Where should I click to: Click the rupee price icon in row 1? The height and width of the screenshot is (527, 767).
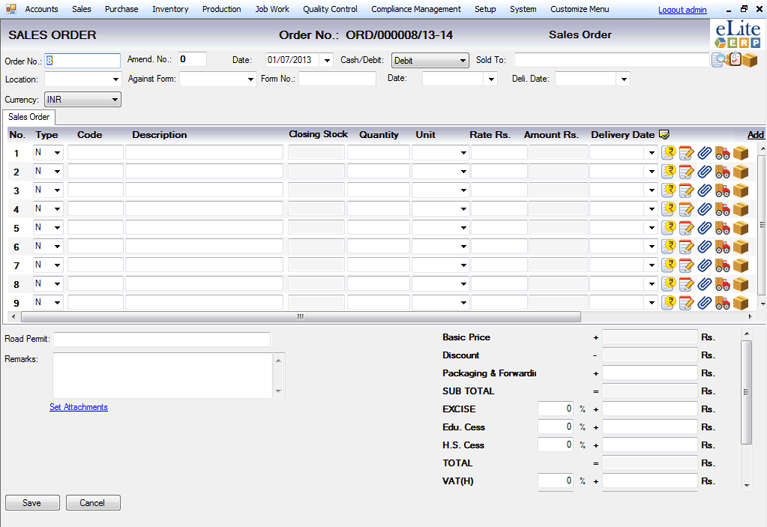tap(669, 153)
